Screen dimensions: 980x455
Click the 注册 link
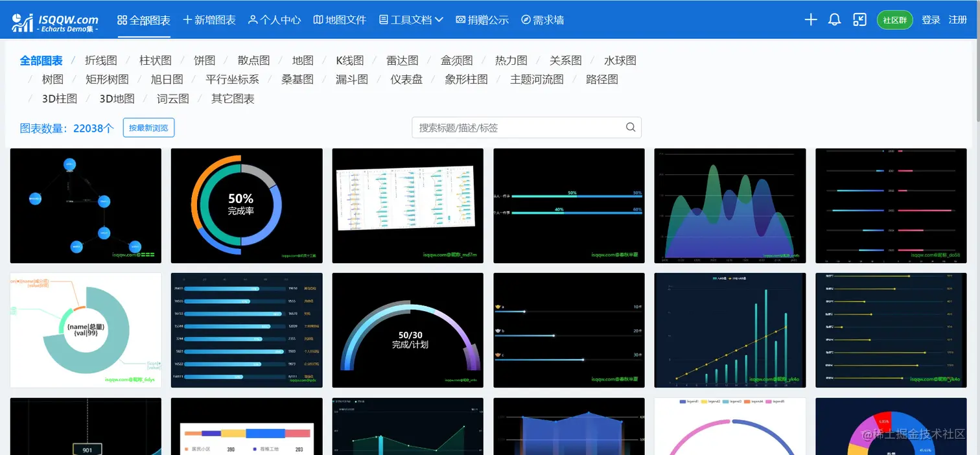(958, 20)
